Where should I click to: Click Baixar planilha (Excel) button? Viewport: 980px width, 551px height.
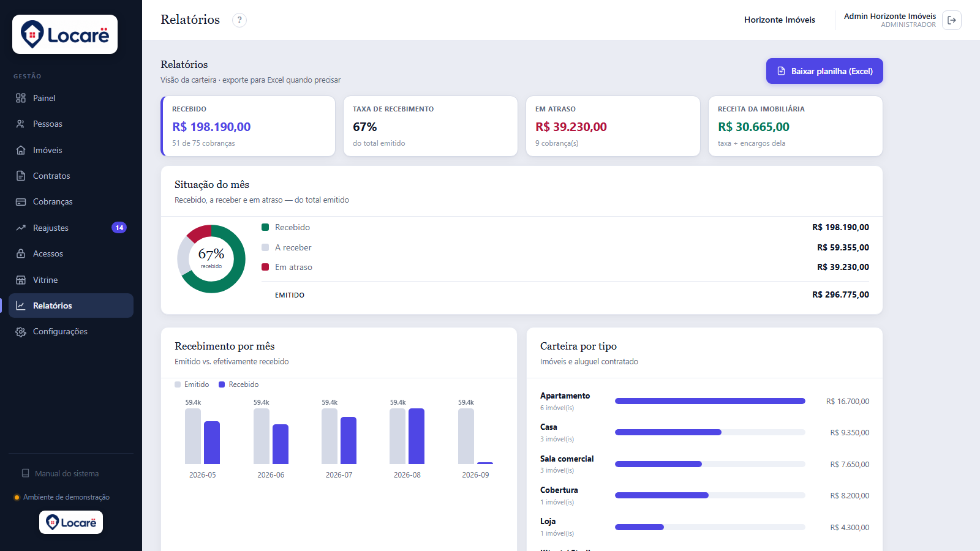point(824,71)
